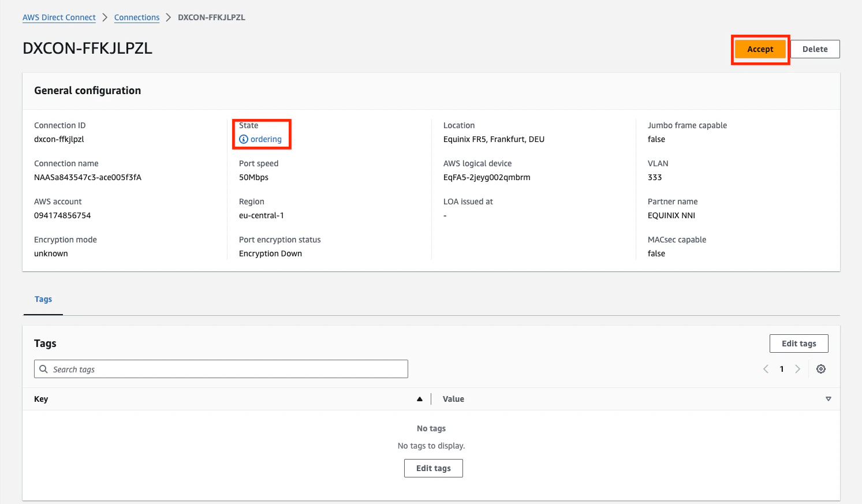Click the info icon next to ordering state

click(244, 139)
